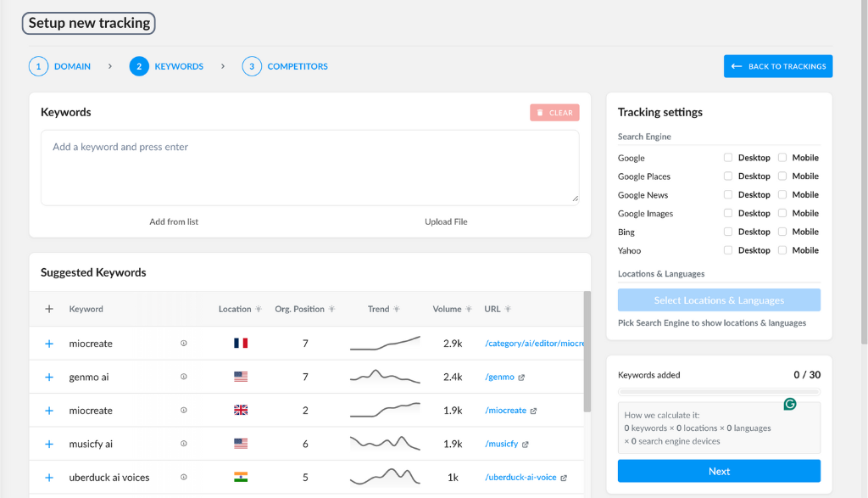The image size is (868, 498).
Task: Click step 3 circle for Competitors
Action: (x=252, y=66)
